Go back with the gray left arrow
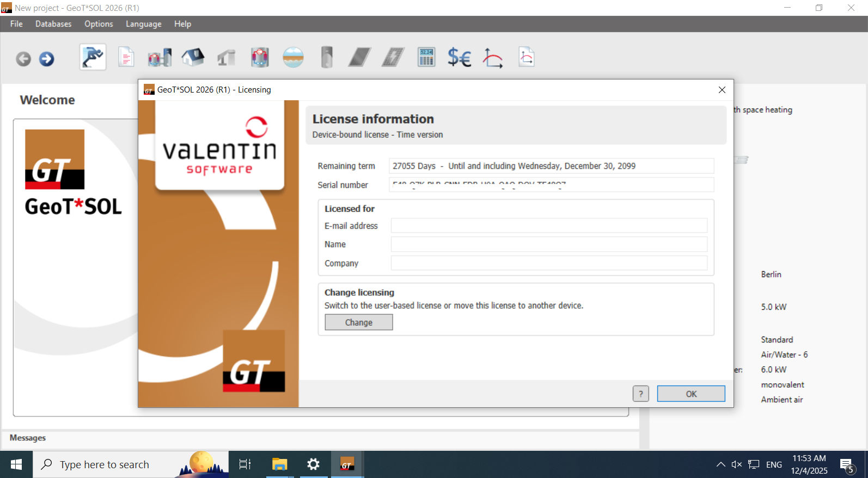Image resolution: width=868 pixels, height=478 pixels. (x=23, y=59)
